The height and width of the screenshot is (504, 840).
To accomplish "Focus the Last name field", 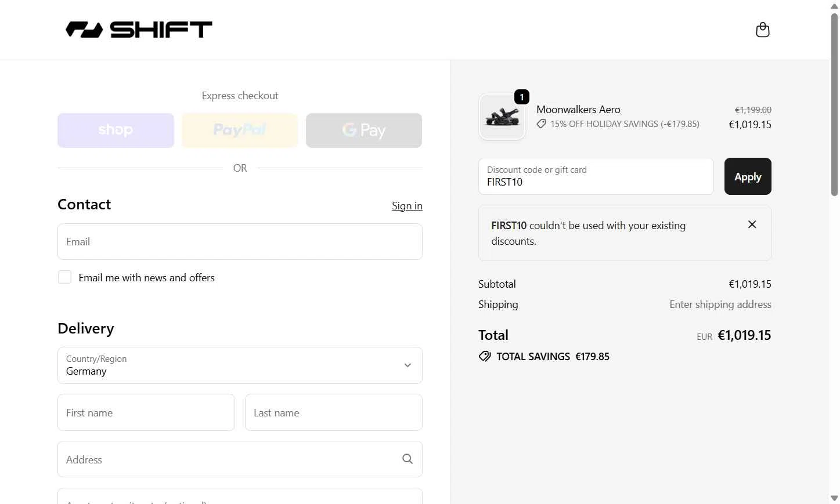I will click(x=334, y=412).
